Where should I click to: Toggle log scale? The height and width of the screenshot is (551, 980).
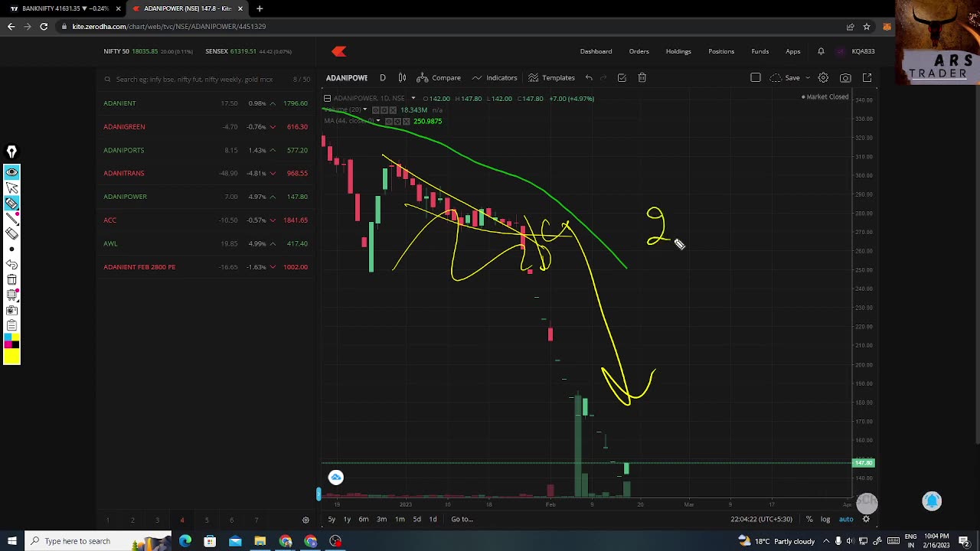(825, 519)
